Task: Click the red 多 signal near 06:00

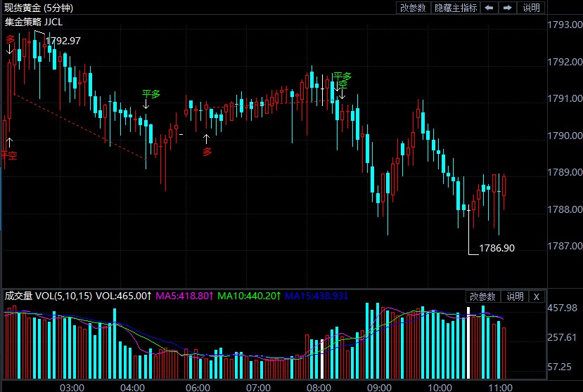Action: pos(207,151)
